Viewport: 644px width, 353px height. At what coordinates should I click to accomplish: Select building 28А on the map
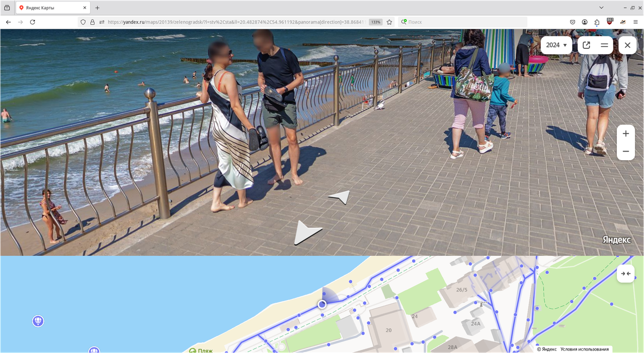point(452,347)
